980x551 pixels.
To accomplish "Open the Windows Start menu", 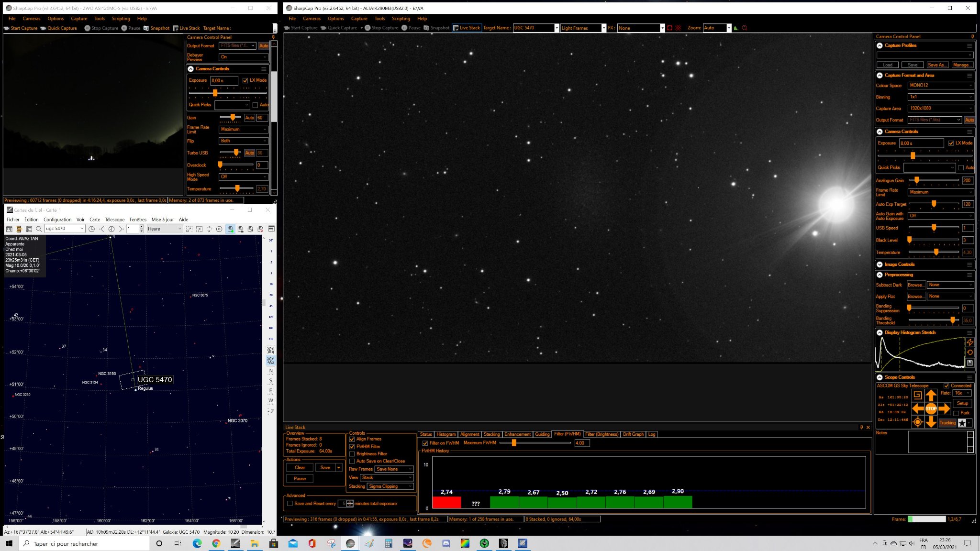I will [x=9, y=543].
